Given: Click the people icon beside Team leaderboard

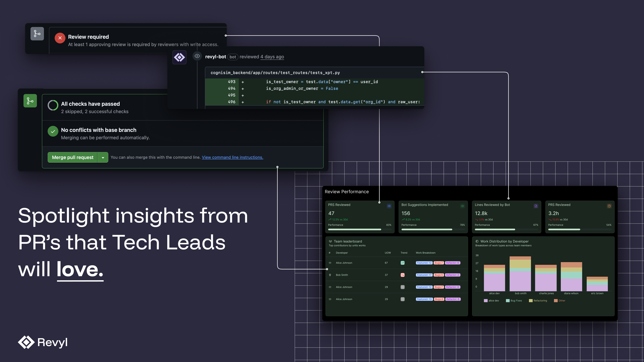Looking at the screenshot, I should point(330,241).
